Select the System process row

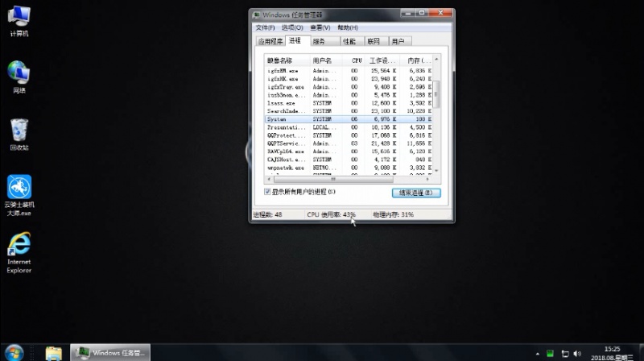[x=349, y=119]
